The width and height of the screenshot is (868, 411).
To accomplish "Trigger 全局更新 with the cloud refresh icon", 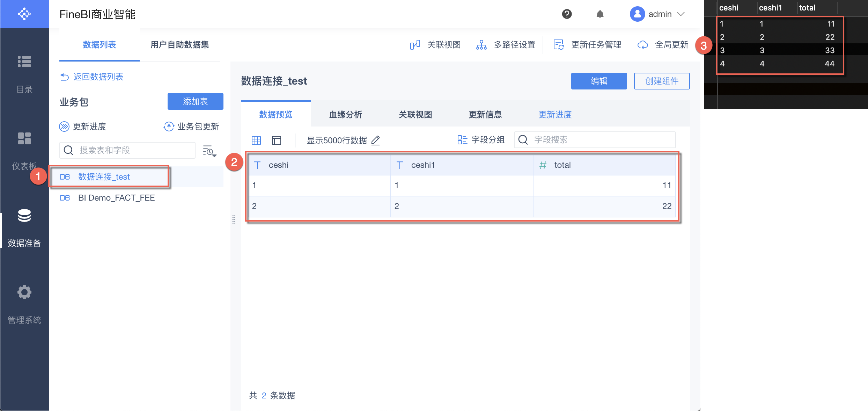I will coord(642,45).
